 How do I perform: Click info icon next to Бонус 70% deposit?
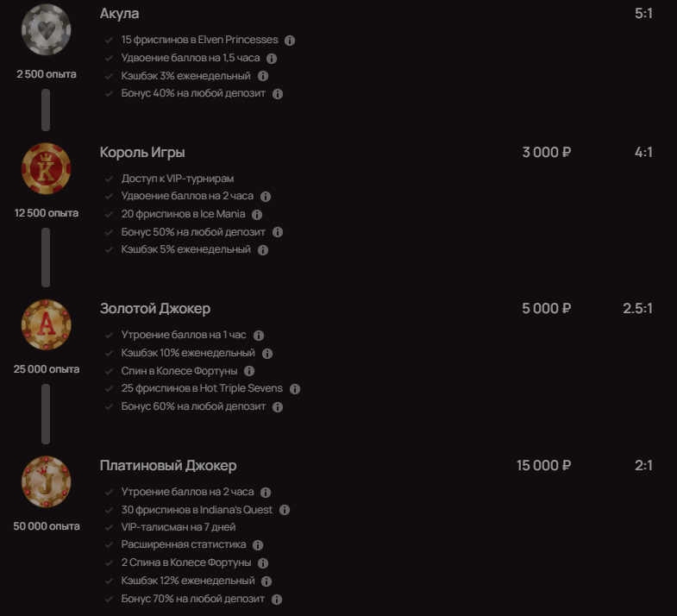pyautogui.click(x=277, y=600)
